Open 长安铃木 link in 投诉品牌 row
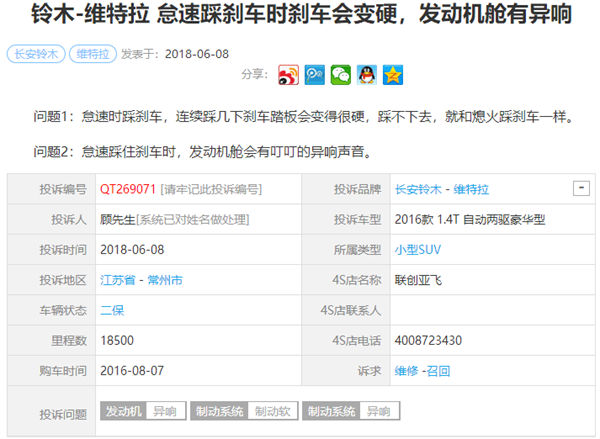 (x=418, y=189)
